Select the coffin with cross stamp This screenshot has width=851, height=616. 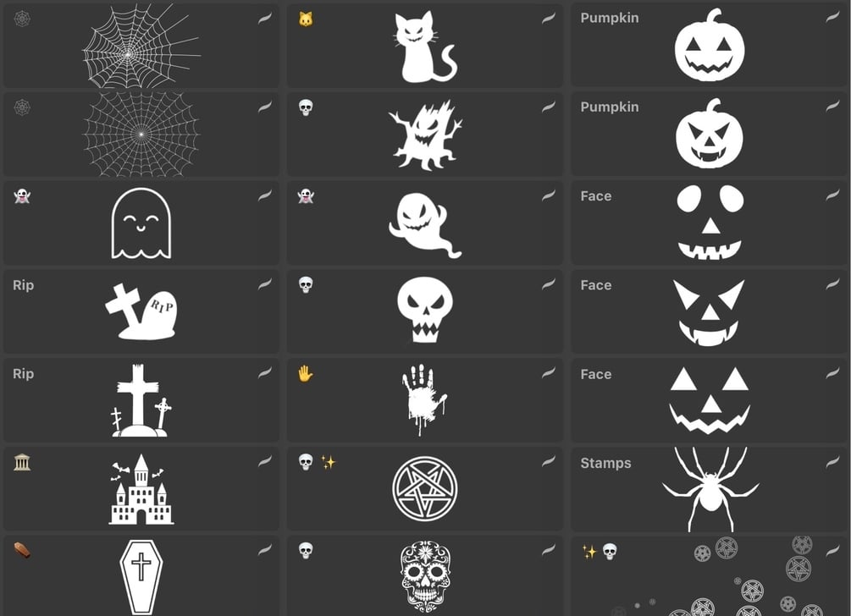(141, 576)
